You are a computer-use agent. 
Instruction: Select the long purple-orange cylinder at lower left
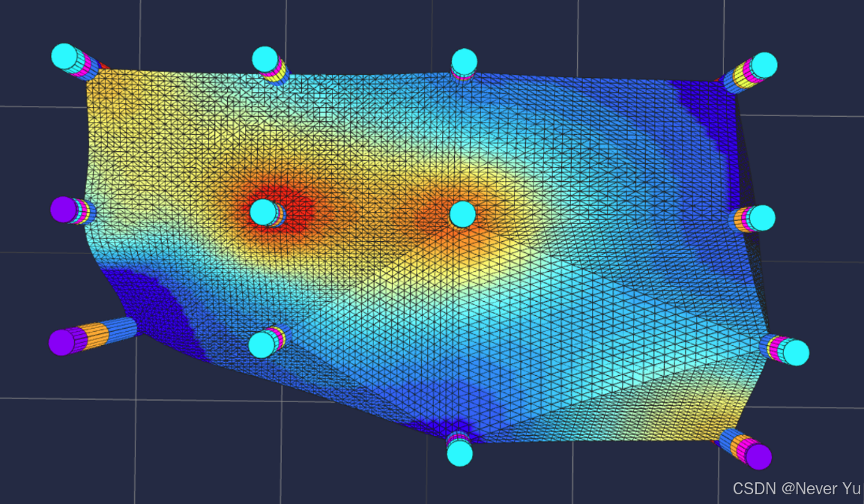93,336
